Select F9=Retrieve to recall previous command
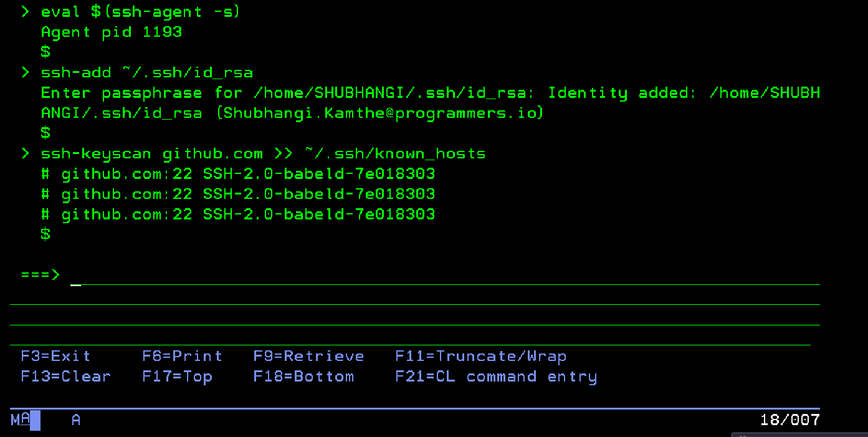The image size is (868, 437). pyautogui.click(x=308, y=357)
